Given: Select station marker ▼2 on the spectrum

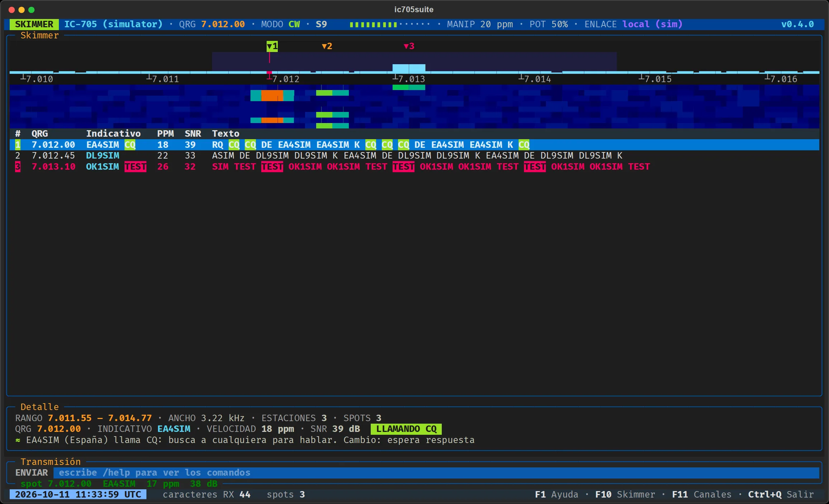Looking at the screenshot, I should (327, 46).
